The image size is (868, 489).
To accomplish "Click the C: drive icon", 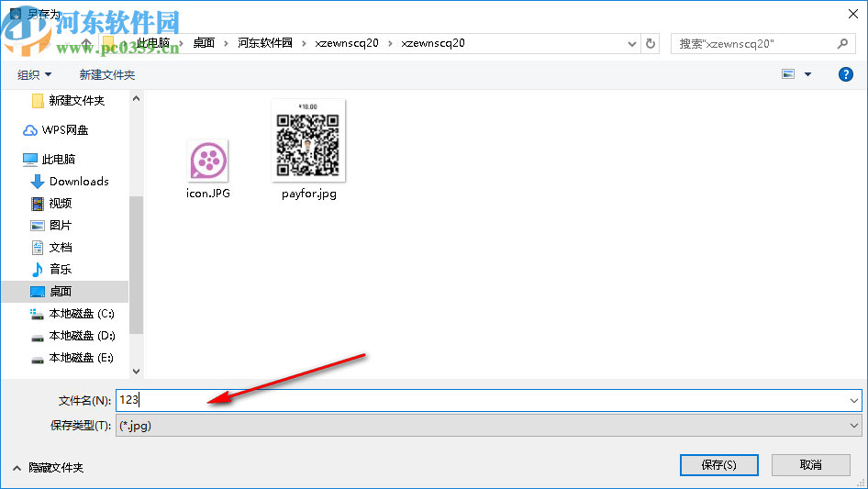I will (x=37, y=314).
